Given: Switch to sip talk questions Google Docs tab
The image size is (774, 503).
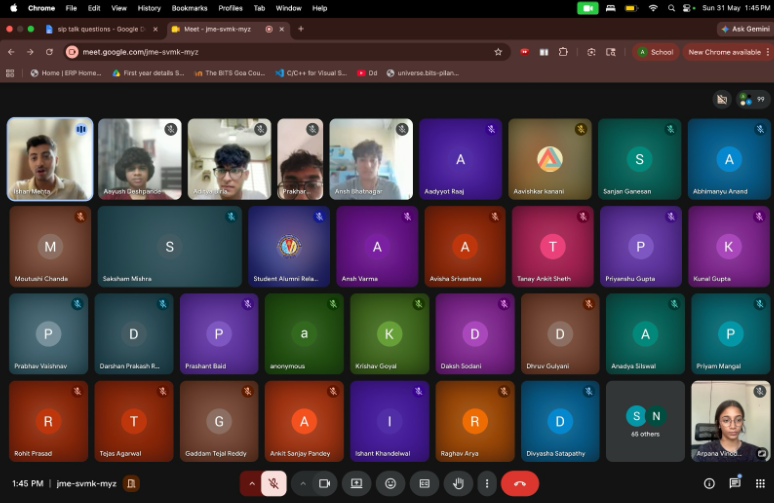Looking at the screenshot, I should pyautogui.click(x=101, y=29).
